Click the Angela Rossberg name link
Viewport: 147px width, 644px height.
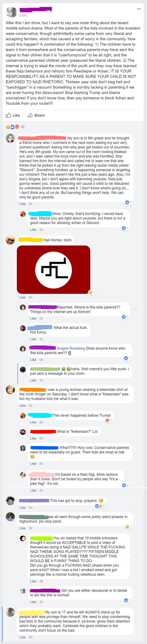[71, 348]
